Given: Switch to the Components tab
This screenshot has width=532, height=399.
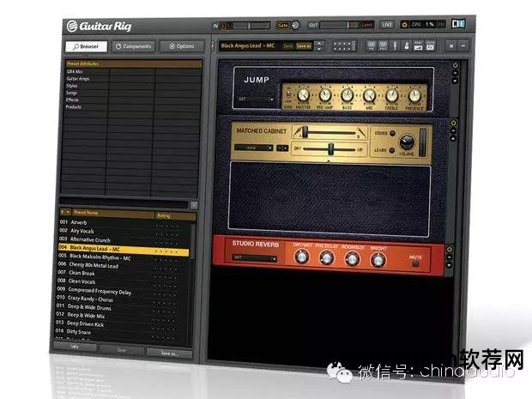Looking at the screenshot, I should pyautogui.click(x=133, y=46).
